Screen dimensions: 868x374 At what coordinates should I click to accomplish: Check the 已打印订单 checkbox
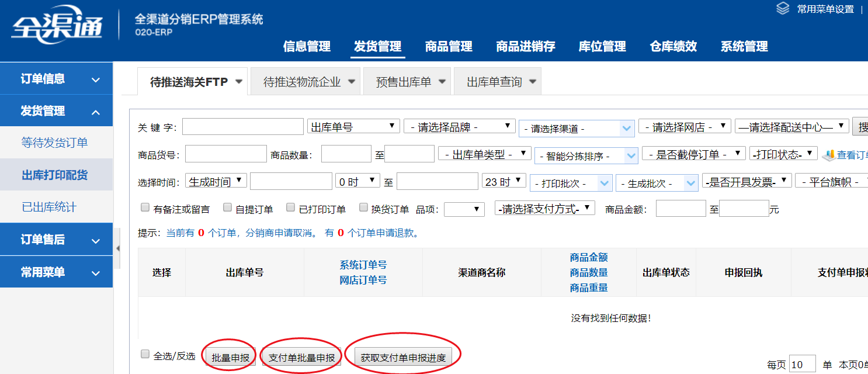(290, 207)
